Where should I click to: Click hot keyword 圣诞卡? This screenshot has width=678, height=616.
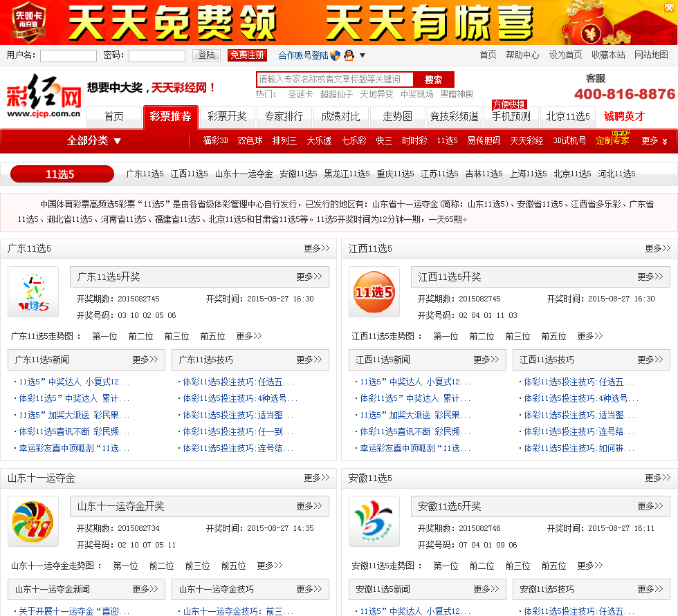(x=300, y=94)
